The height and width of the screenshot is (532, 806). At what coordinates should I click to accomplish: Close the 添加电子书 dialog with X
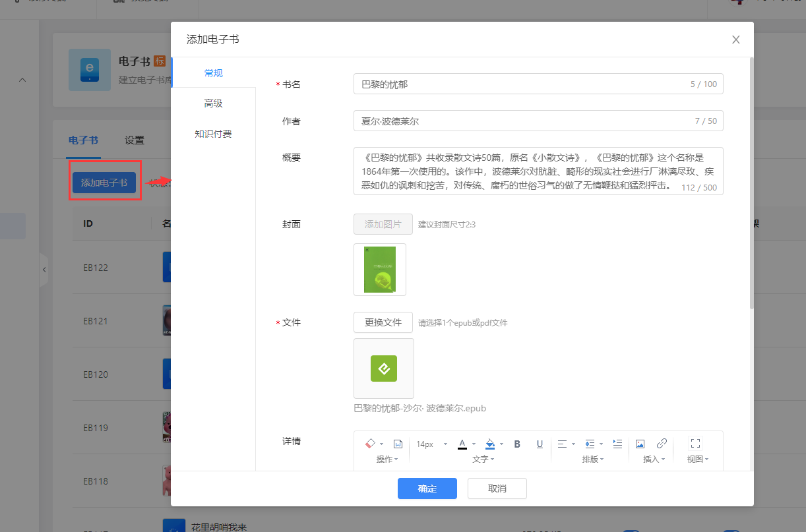pos(736,40)
